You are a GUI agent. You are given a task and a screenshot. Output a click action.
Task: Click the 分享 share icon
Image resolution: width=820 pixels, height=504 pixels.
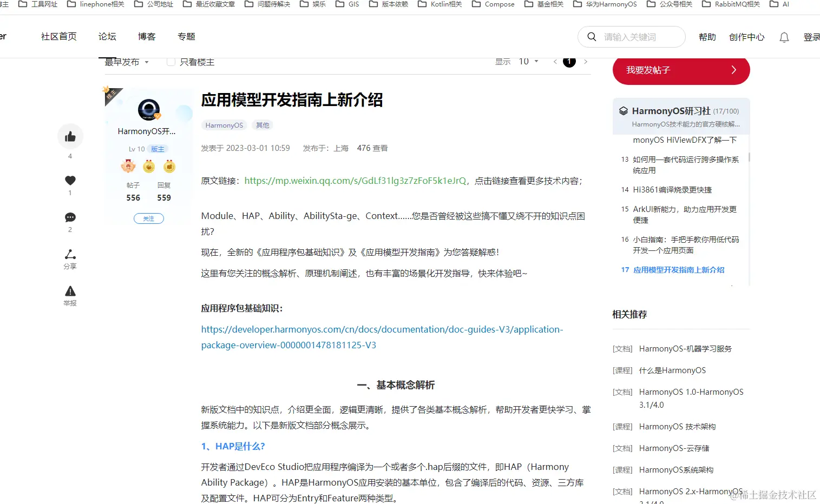coord(70,254)
